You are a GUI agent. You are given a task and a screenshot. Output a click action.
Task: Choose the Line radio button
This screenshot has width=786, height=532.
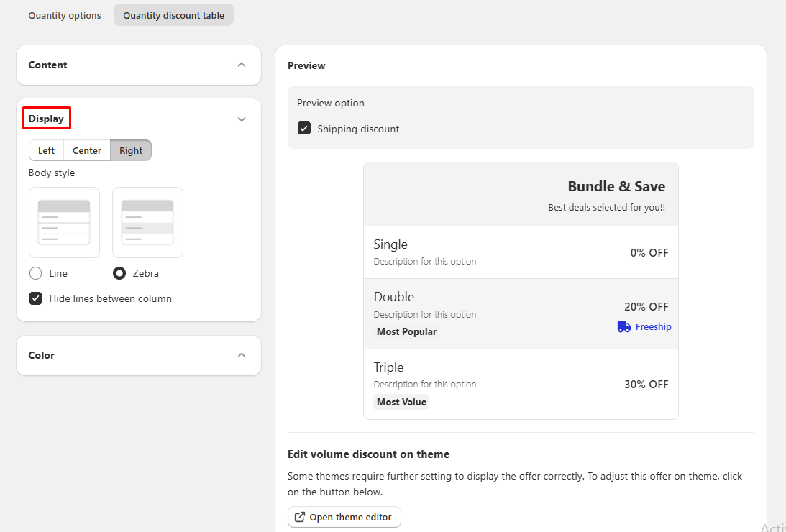[x=35, y=273]
